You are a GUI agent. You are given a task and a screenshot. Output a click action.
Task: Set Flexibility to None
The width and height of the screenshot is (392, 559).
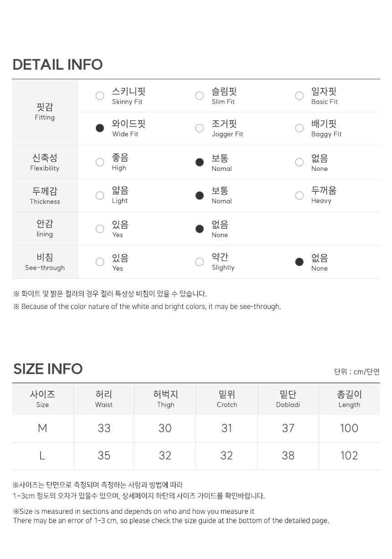point(299,162)
